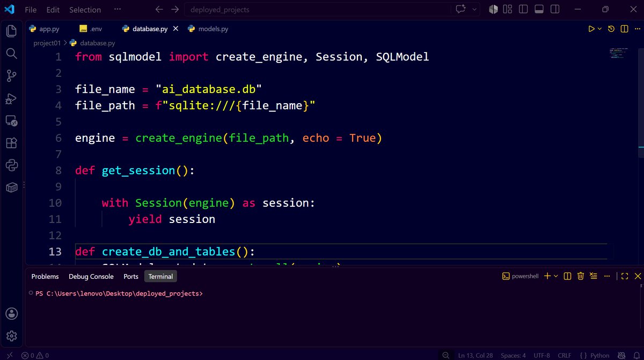Split the terminal

568,276
